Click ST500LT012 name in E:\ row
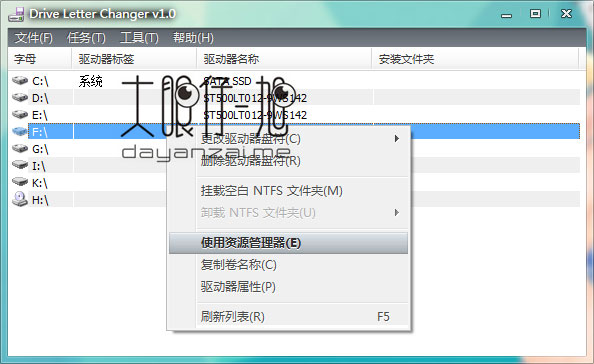 coord(255,115)
